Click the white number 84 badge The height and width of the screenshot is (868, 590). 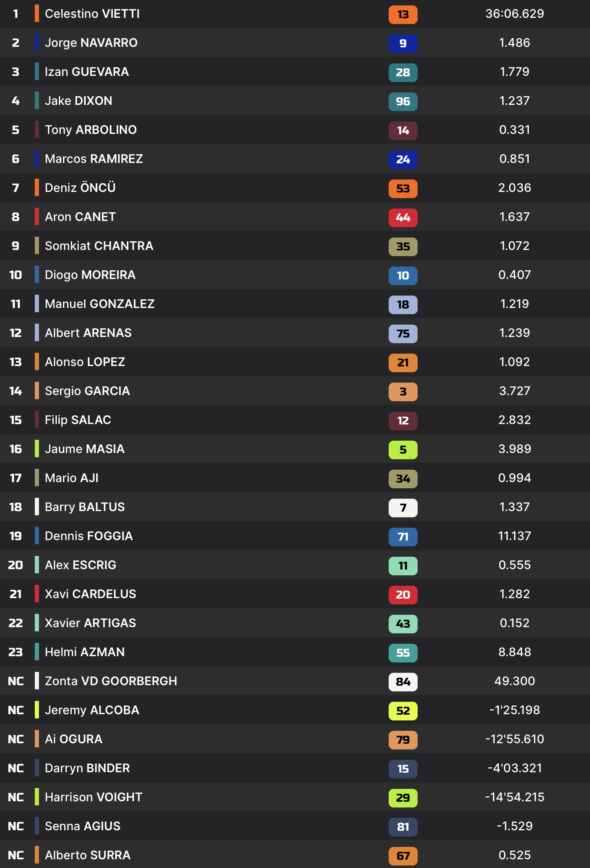[x=403, y=682]
